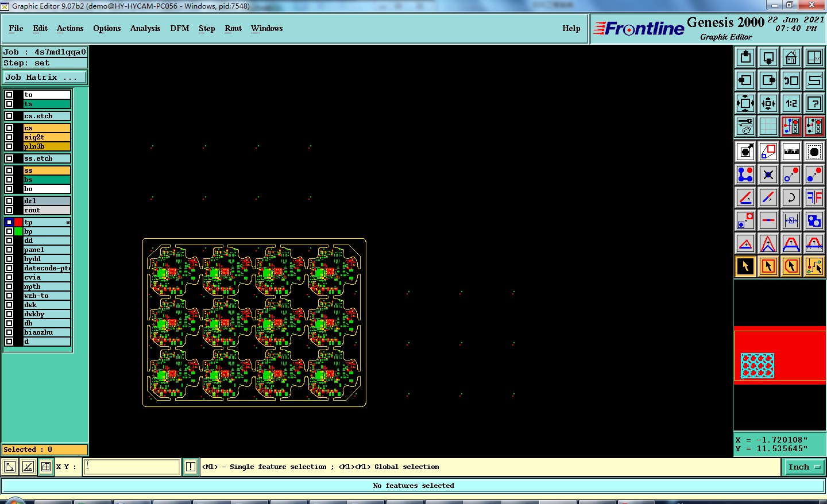
Task: Click the green color swatch beside bp
Action: [x=18, y=231]
